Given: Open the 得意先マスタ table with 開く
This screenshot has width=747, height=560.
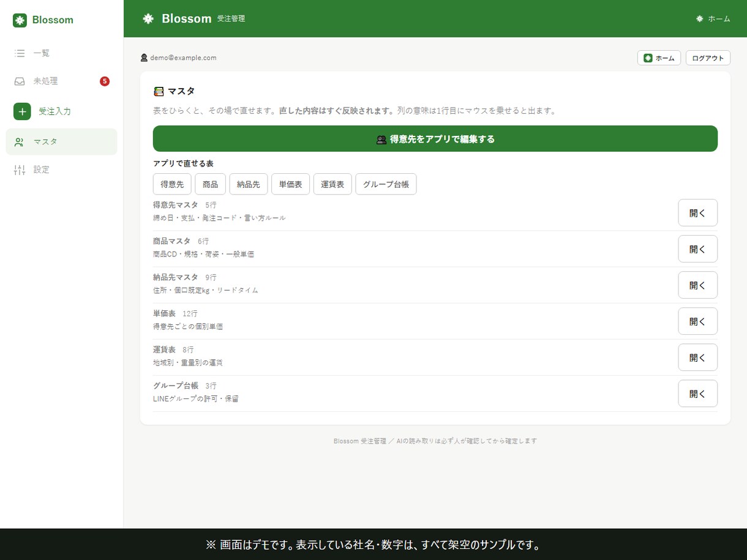Looking at the screenshot, I should pos(697,213).
